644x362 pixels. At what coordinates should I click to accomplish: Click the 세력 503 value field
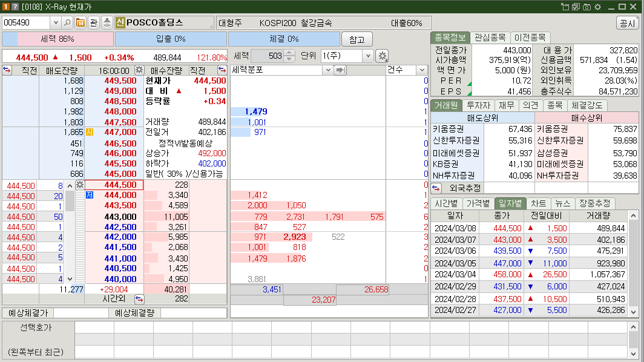point(268,56)
